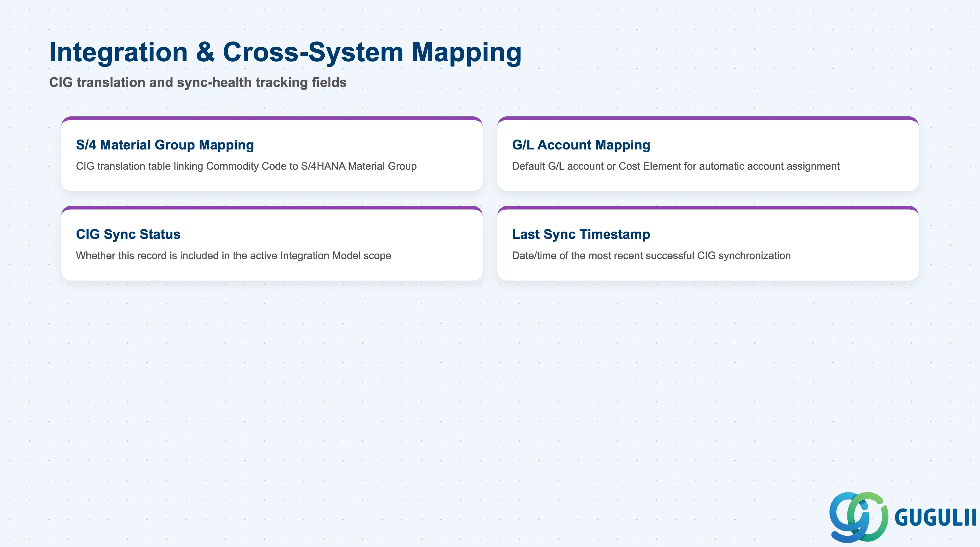This screenshot has width=980, height=547.
Task: Click the CIG translation and sync-health subtitle
Action: pyautogui.click(x=198, y=83)
